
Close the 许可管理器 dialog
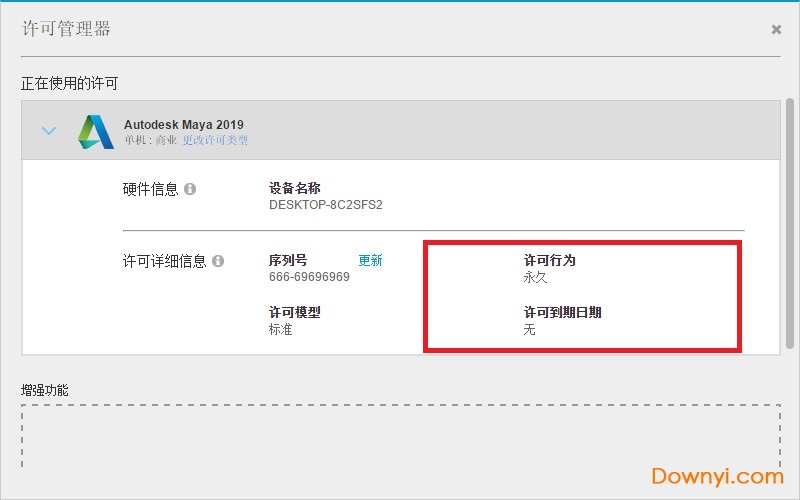[776, 30]
